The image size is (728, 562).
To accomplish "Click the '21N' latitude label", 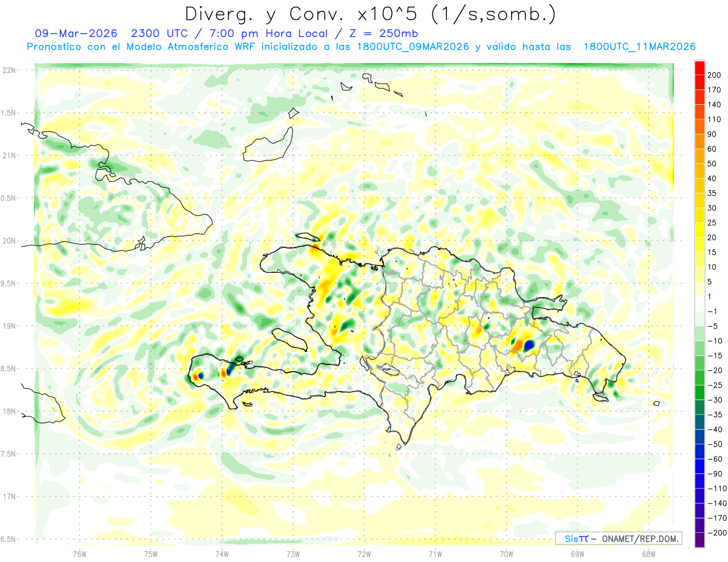I will 8,155.
